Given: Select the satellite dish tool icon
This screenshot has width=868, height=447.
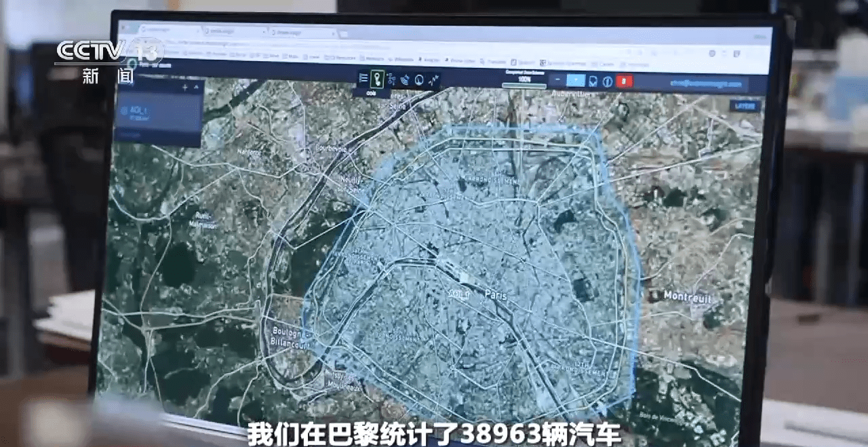Looking at the screenshot, I should pyautogui.click(x=405, y=80).
